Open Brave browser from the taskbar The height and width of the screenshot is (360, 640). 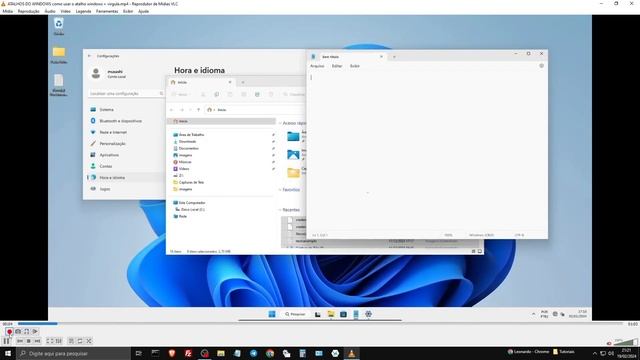click(172, 353)
